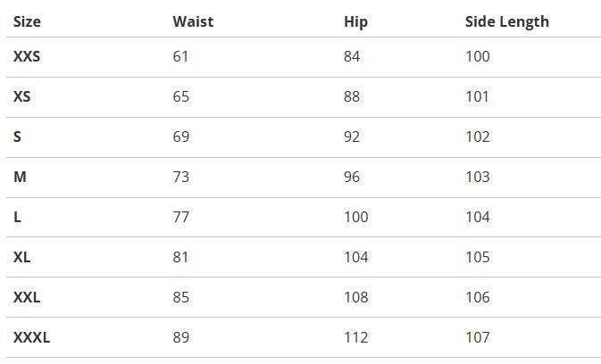Click the Waist column header

coord(193,21)
